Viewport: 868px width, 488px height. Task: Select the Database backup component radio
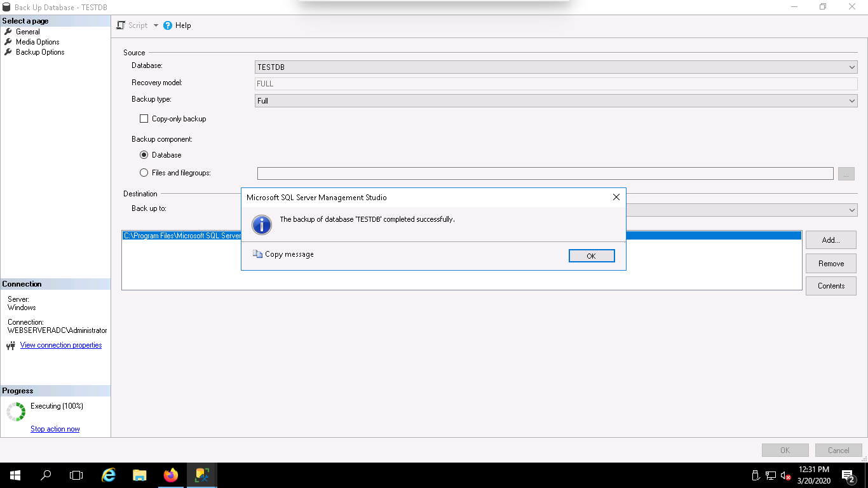tap(144, 155)
